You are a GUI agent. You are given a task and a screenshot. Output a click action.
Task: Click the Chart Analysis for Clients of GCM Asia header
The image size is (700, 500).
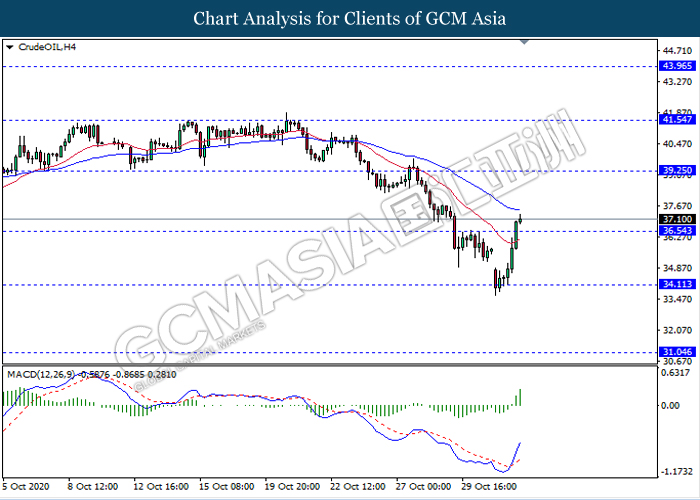click(350, 18)
